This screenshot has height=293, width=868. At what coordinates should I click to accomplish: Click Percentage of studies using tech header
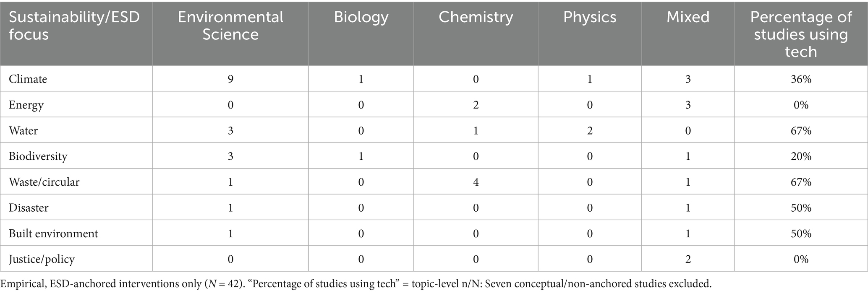pos(801,34)
